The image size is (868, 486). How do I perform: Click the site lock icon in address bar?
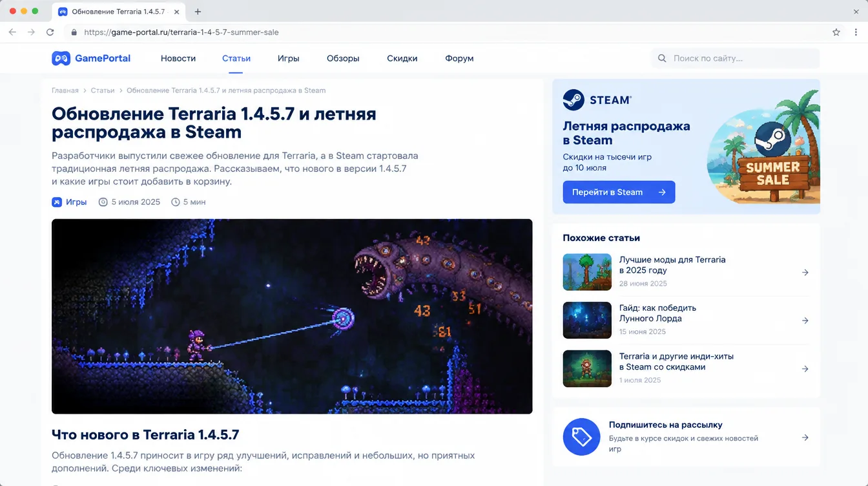coord(74,32)
